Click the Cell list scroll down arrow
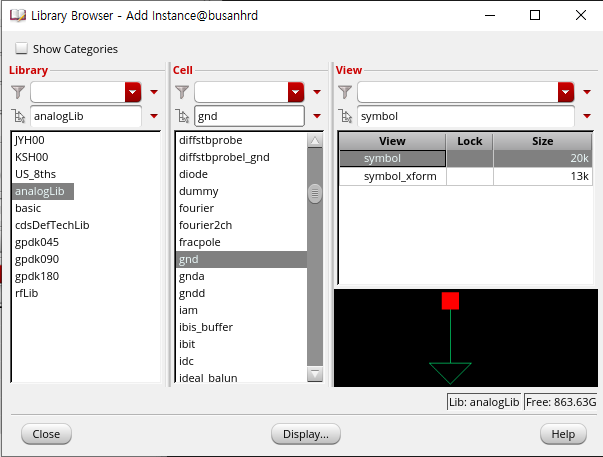This screenshot has height=457, width=603. coord(315,374)
